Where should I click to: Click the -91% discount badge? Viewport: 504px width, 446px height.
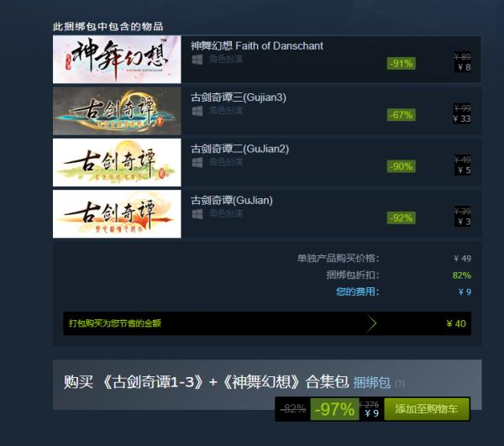click(402, 63)
